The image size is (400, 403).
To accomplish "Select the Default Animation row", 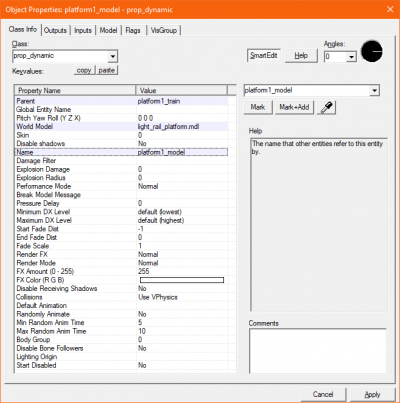I will pyautogui.click(x=122, y=306).
